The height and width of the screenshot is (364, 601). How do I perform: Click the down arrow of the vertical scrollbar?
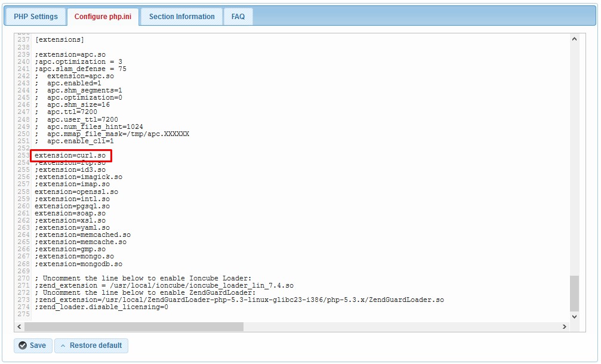pos(574,317)
